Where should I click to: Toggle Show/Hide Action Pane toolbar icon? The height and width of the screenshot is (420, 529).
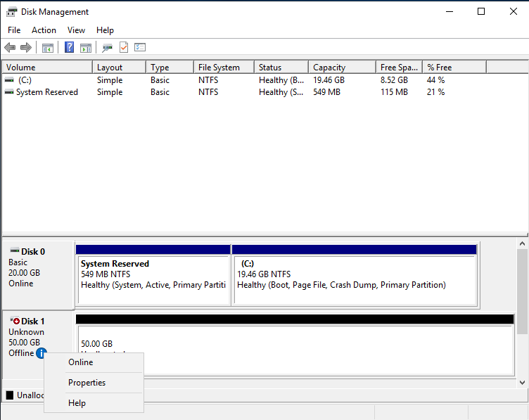[86, 48]
